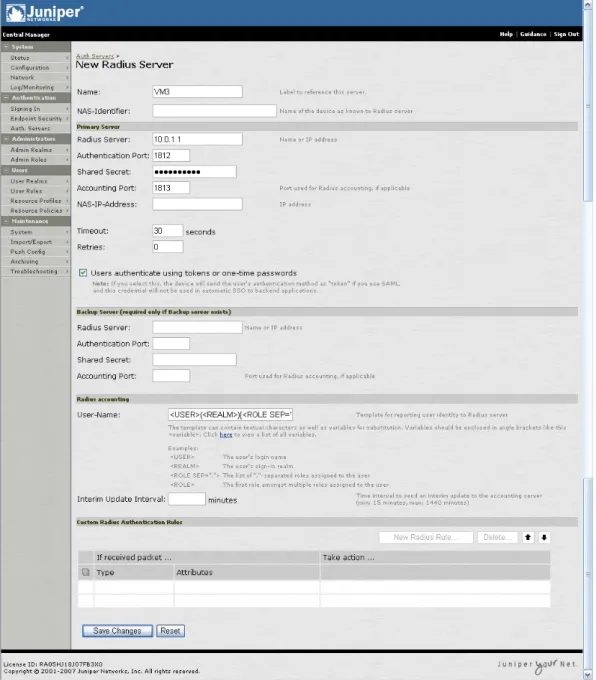The image size is (596, 680).
Task: Click the New Radius Rule button
Action: 426,537
